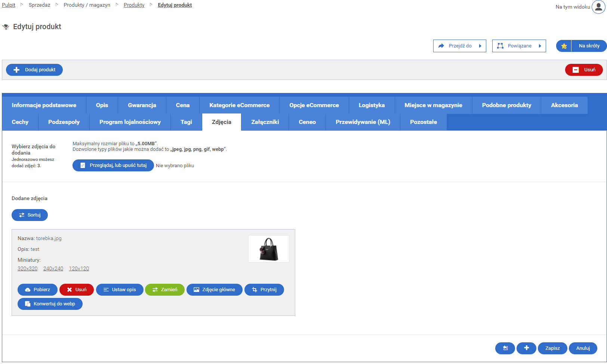Viewport: 607px width, 364px height.
Task: Click the Produkty / magazyn breadcrumb item
Action: point(87,5)
